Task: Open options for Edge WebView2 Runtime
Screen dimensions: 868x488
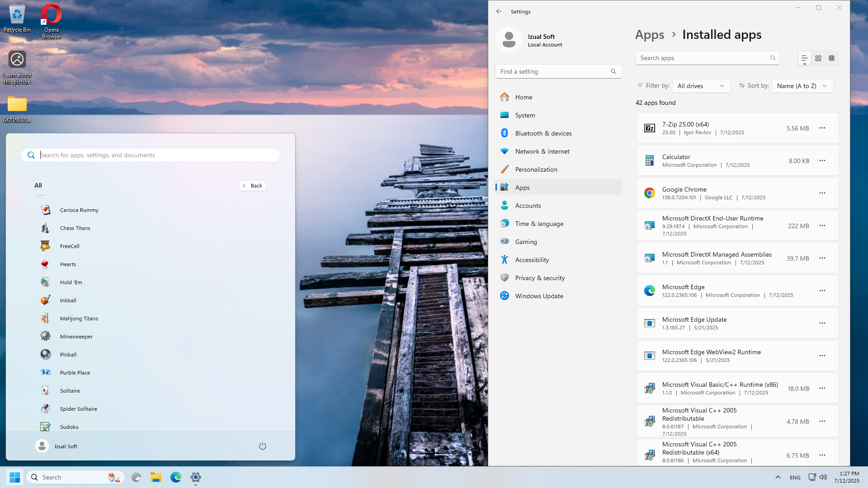Action: pos(822,356)
